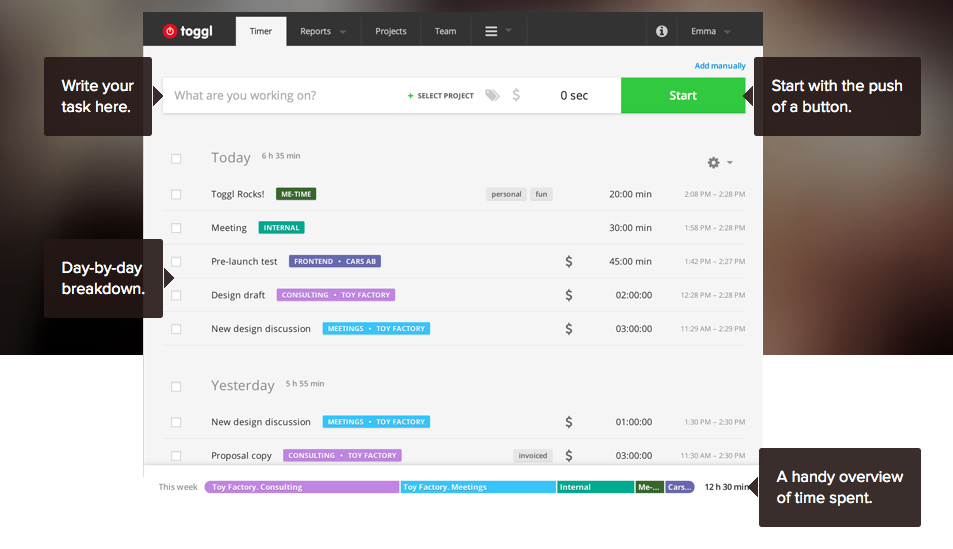Click the FRONTEND • CARS AB label

pos(335,261)
